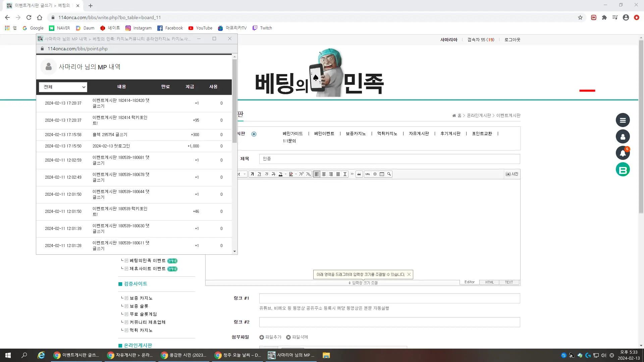Image resolution: width=644 pixels, height=362 pixels.
Task: Insert a quote block in editor
Action: pyautogui.click(x=359, y=174)
